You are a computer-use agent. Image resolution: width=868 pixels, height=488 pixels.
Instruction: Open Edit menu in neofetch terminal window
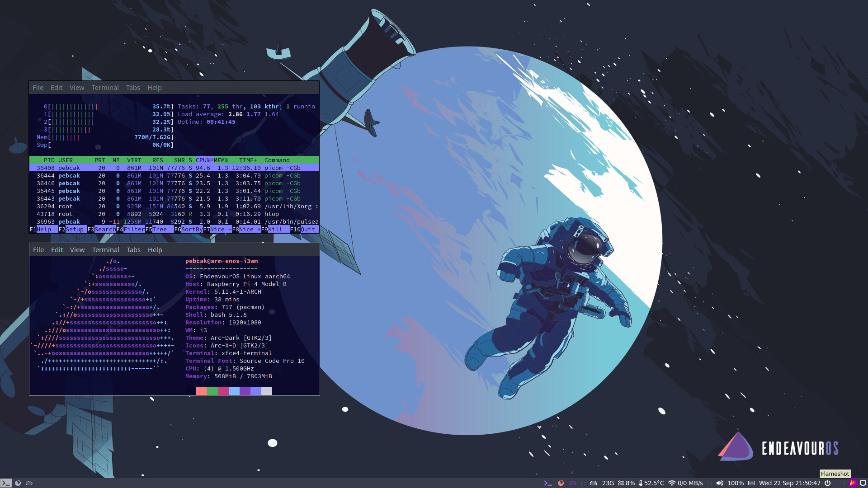tap(57, 250)
